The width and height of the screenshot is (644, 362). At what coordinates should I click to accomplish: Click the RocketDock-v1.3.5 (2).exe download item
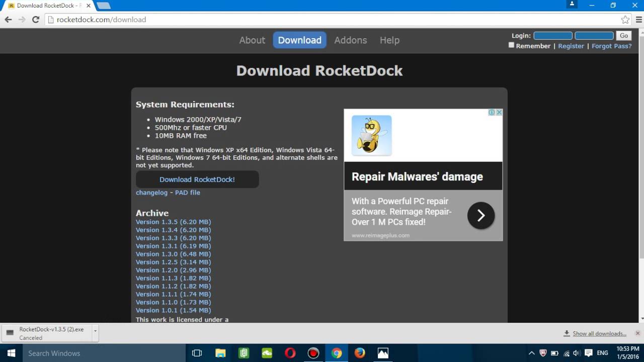coord(48,333)
